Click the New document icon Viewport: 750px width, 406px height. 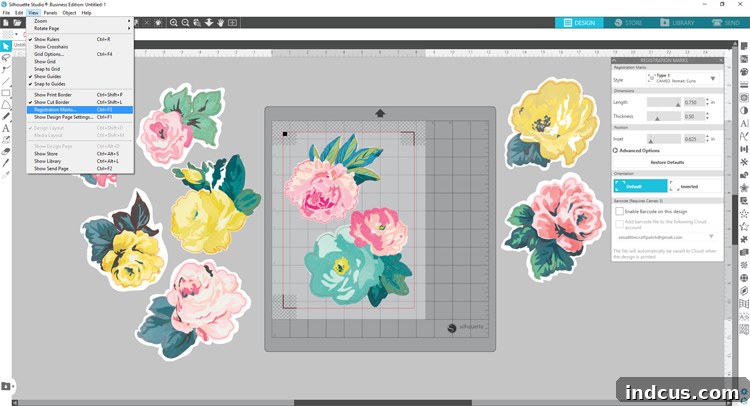[x=6, y=22]
